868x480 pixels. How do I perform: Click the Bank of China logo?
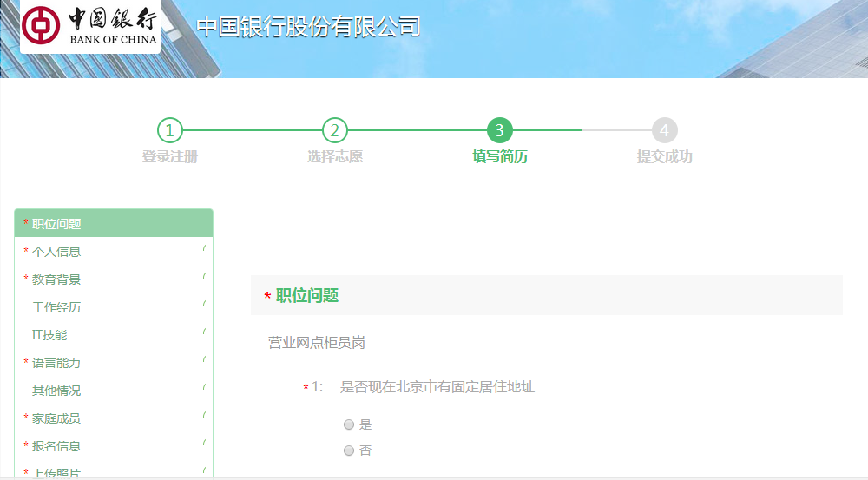(90, 26)
